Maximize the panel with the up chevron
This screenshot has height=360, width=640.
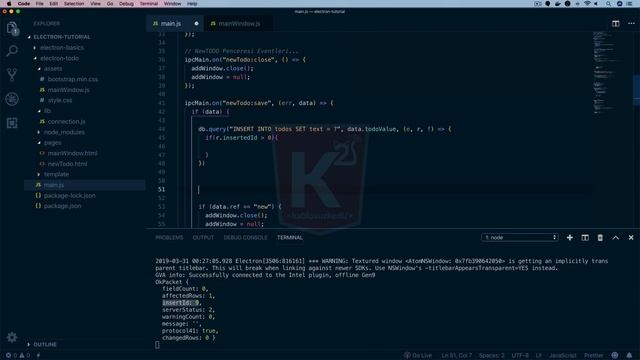tap(616, 238)
